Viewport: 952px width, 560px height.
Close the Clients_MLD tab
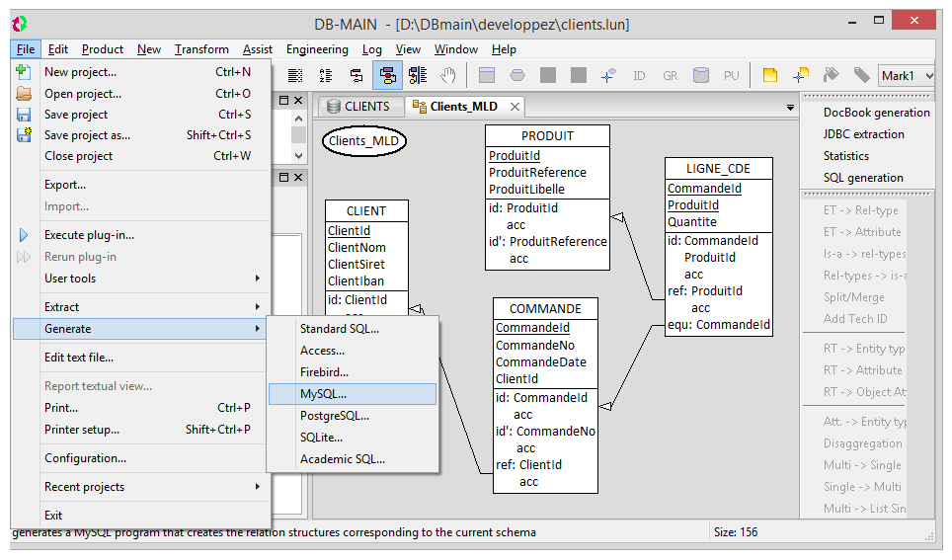515,107
